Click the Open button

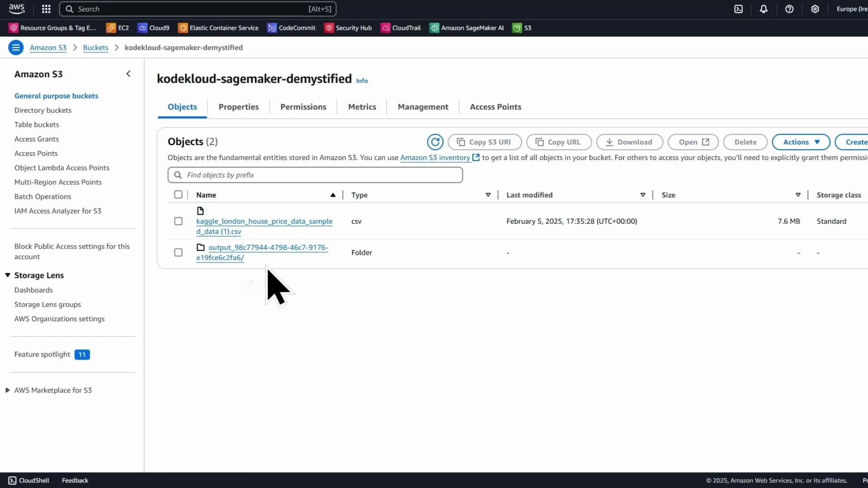coord(693,142)
